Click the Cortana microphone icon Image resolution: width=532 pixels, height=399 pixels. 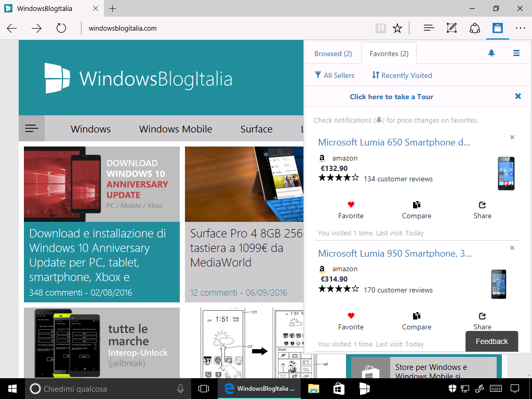[180, 389]
